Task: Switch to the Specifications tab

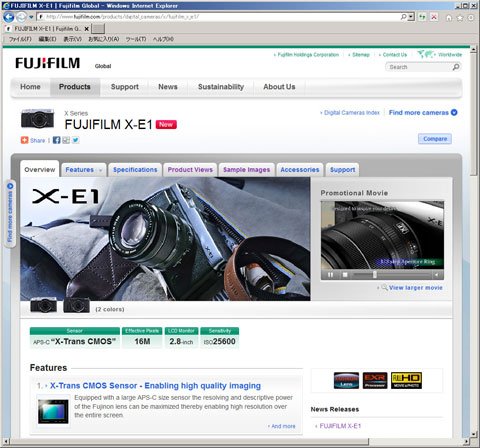Action: (135, 170)
